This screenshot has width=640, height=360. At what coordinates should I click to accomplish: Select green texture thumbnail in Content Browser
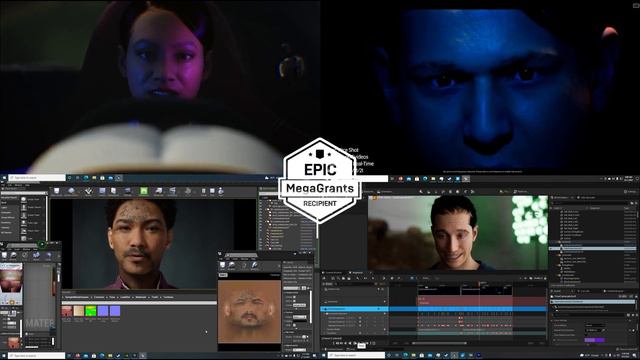[x=91, y=311]
